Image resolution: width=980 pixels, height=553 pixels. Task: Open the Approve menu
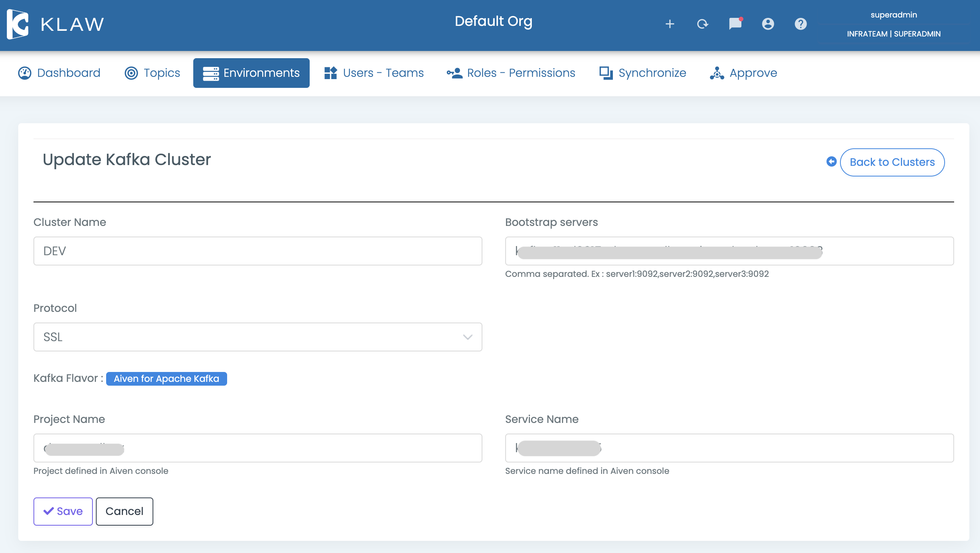[744, 73]
